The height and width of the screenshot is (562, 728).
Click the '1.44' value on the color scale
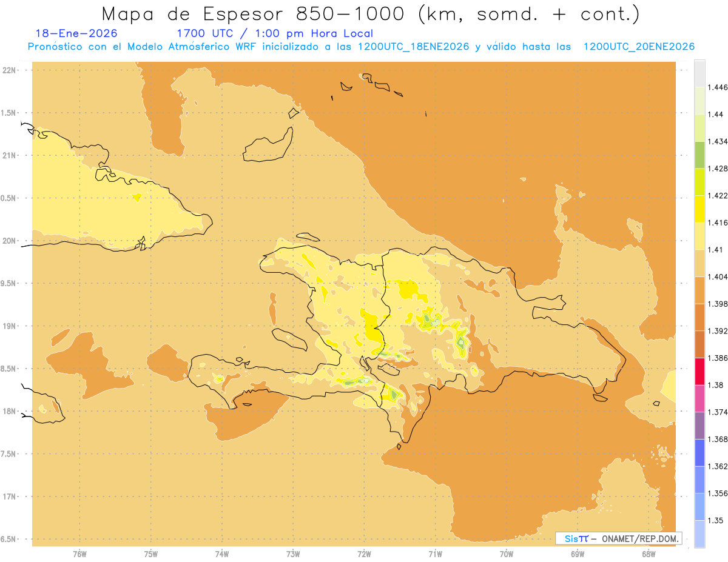[715, 114]
